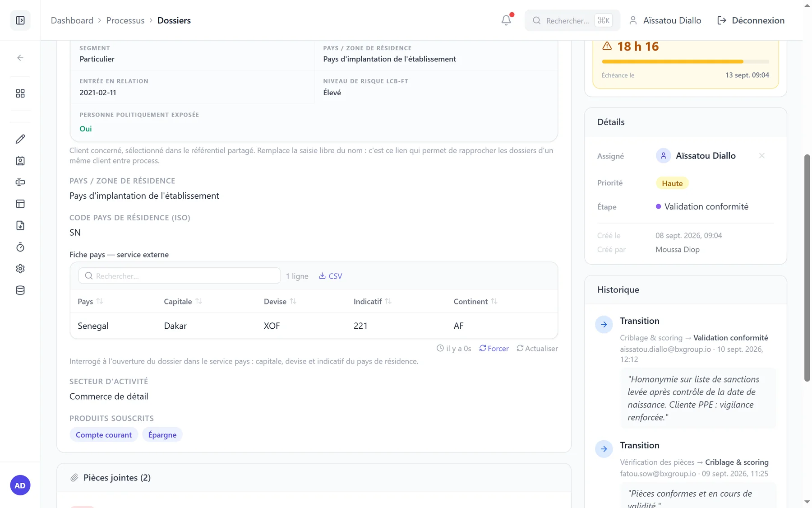
Task: Open the timer icon in sidebar
Action: (20, 247)
